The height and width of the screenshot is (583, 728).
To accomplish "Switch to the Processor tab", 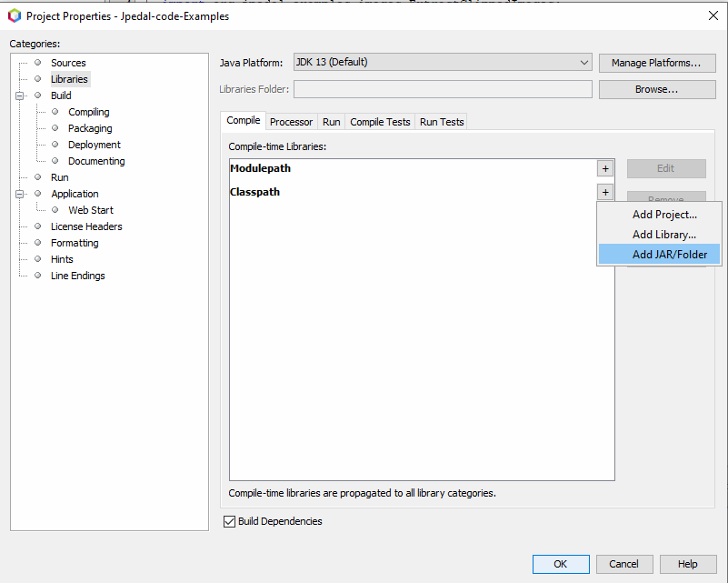I will click(x=291, y=122).
